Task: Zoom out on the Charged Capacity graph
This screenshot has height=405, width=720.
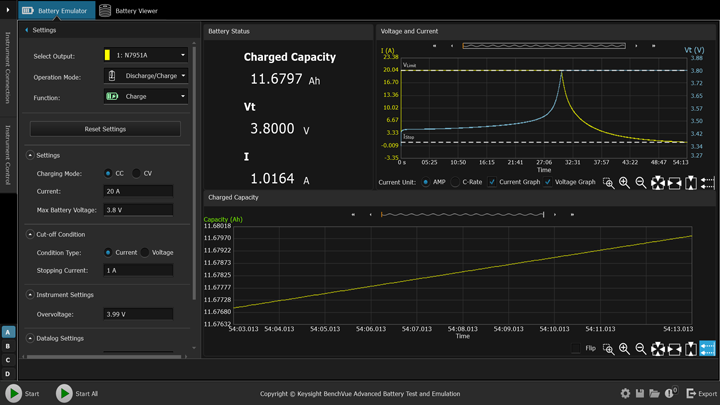Action: tap(641, 349)
